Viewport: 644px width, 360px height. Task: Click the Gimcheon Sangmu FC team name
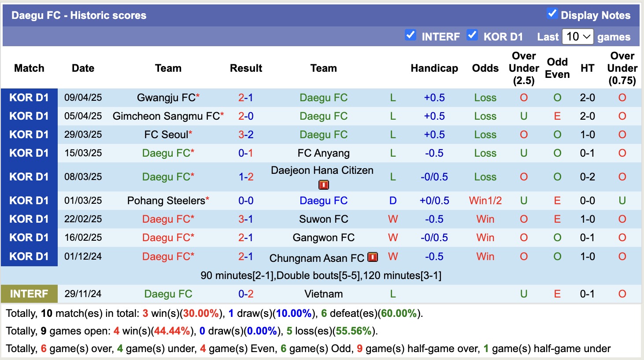coord(168,116)
